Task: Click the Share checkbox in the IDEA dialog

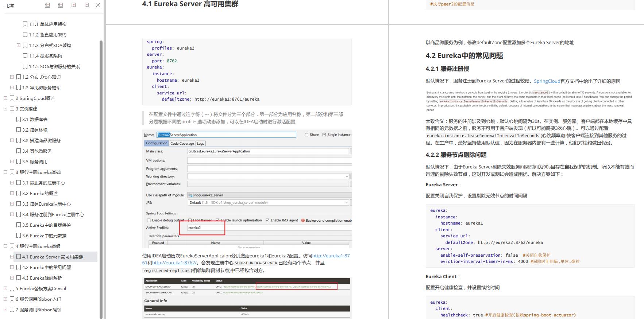Action: [306, 135]
